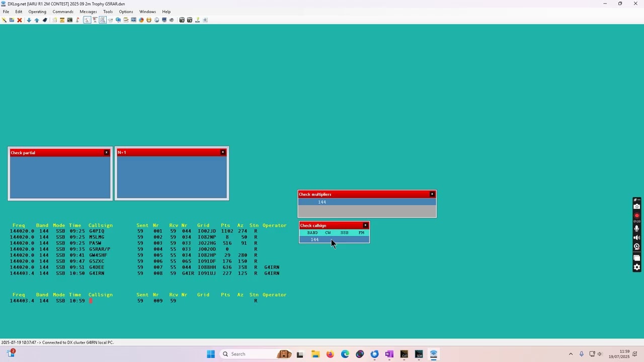Viewport: 644px width, 362px height.
Task: Open the Messages menu
Action: click(88, 12)
